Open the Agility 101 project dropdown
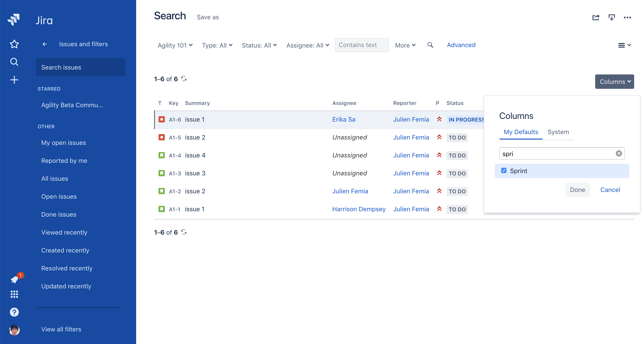This screenshot has height=344, width=644. [175, 45]
